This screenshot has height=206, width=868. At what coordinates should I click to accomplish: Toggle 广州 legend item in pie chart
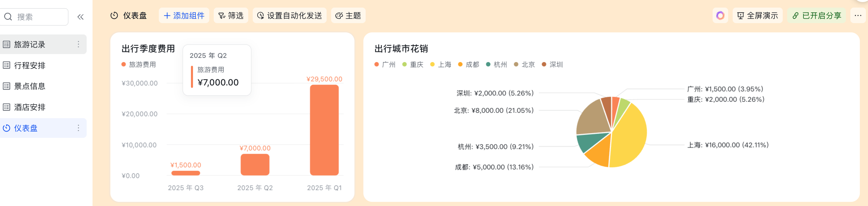tap(385, 64)
